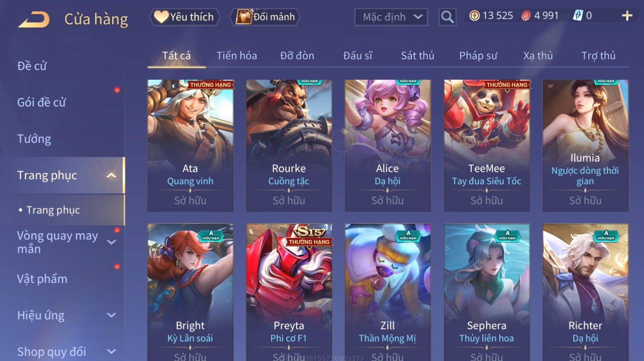This screenshot has width=644, height=361.
Task: Select the Ata Quang vinh skin card
Action: click(x=190, y=146)
